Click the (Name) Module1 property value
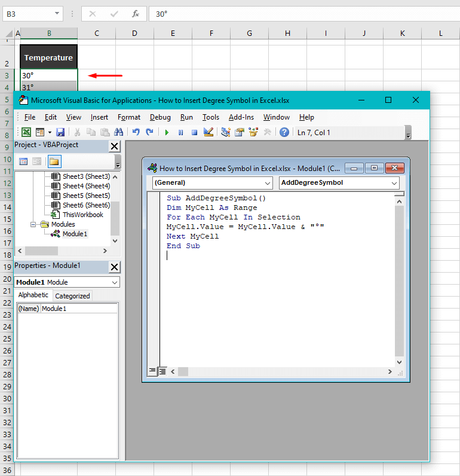The height and width of the screenshot is (476, 460). click(79, 309)
